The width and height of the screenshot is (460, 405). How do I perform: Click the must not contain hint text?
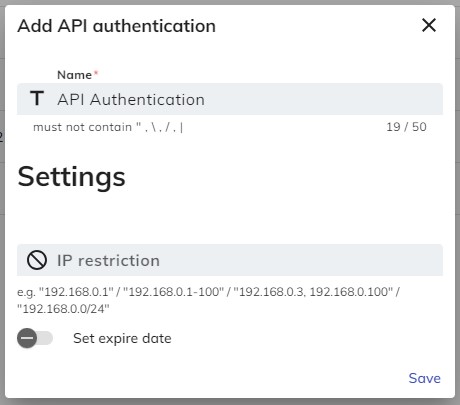coord(108,127)
